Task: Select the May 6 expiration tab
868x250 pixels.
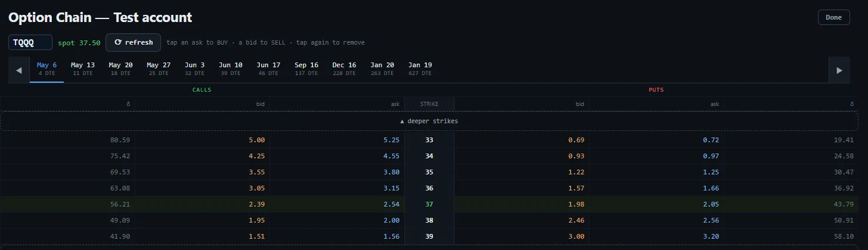Action: 47,68
